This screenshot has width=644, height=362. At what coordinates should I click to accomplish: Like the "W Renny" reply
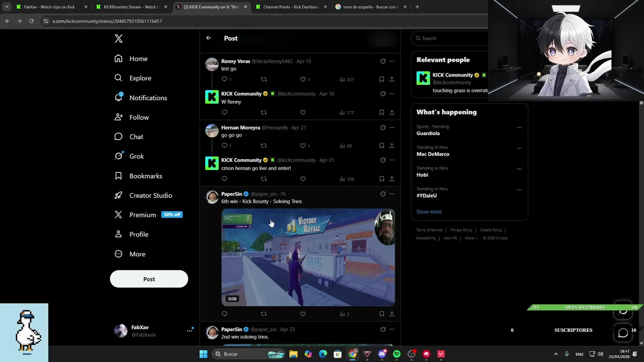tap(303, 113)
